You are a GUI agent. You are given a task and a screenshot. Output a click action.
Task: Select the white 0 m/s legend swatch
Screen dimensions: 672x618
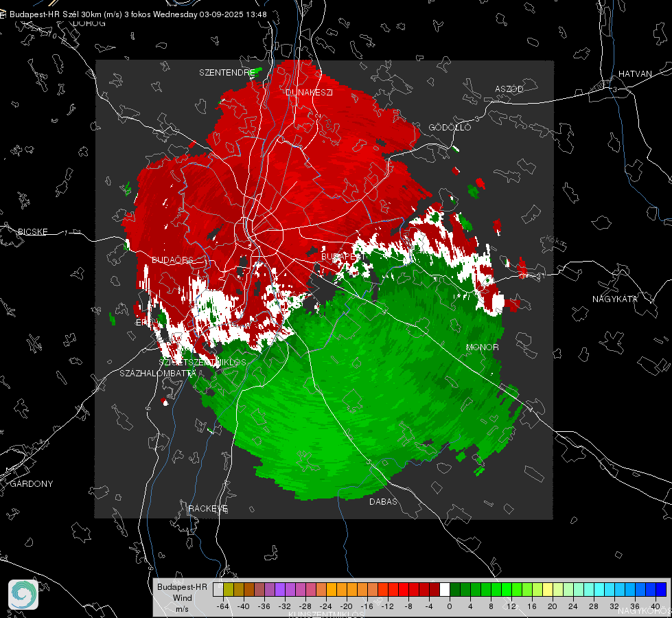445,589
